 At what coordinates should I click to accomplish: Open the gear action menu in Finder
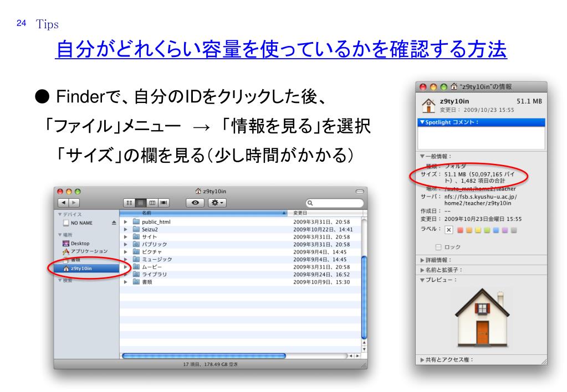click(217, 203)
